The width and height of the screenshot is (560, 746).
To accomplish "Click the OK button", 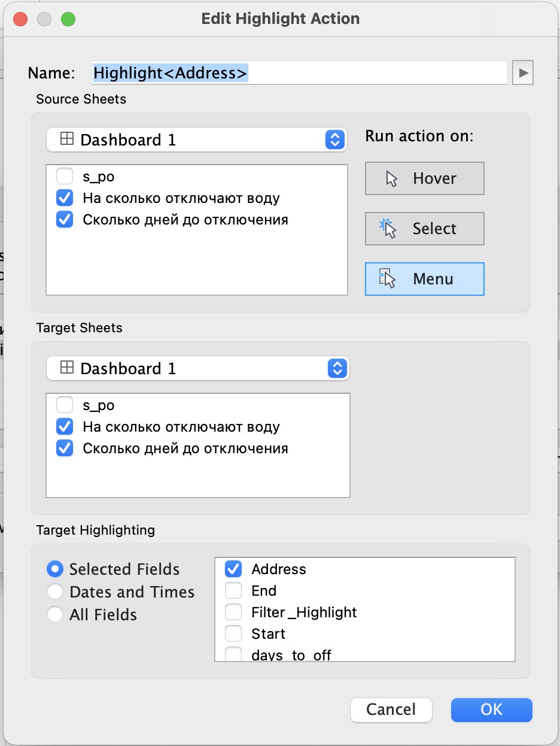I will tap(491, 709).
